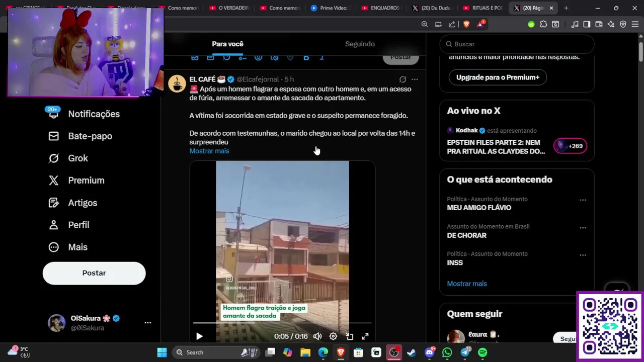Open Leo AI sparkle icon
Image resolution: width=644 pixels, height=362 pixels.
611,24
